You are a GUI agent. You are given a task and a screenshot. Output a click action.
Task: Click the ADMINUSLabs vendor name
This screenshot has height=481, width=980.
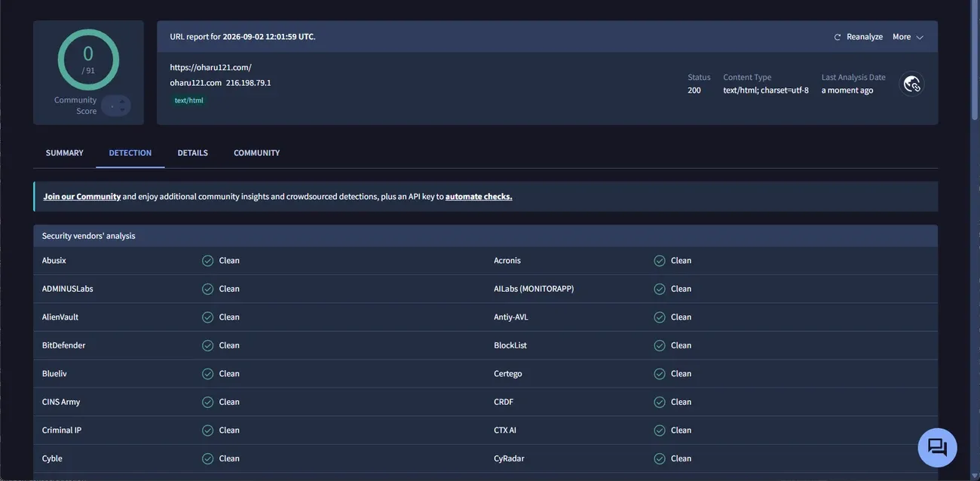click(68, 289)
